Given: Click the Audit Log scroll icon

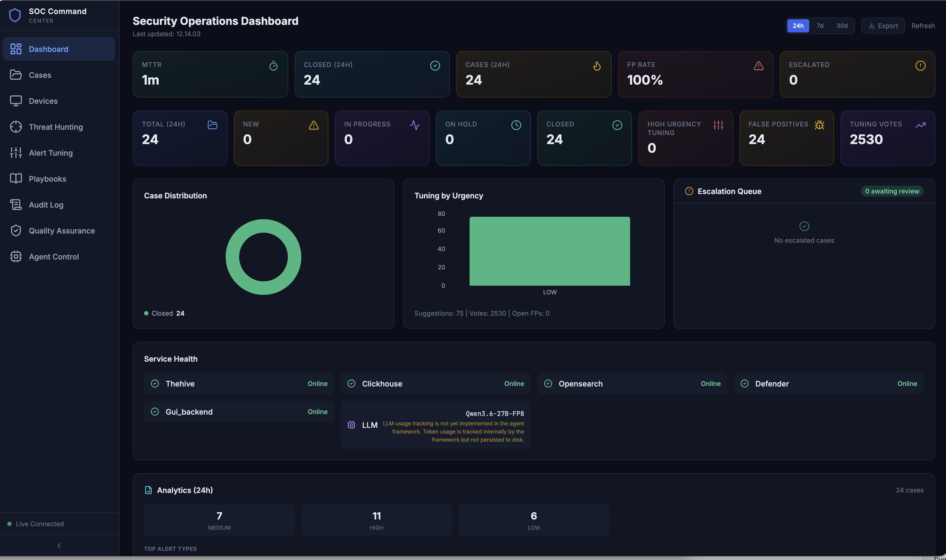Looking at the screenshot, I should 16,205.
